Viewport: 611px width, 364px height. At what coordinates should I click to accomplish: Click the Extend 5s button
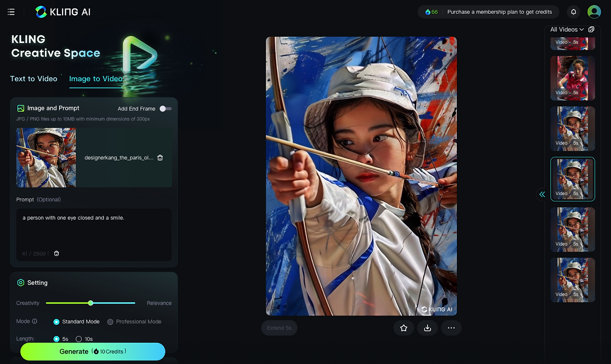click(x=279, y=328)
